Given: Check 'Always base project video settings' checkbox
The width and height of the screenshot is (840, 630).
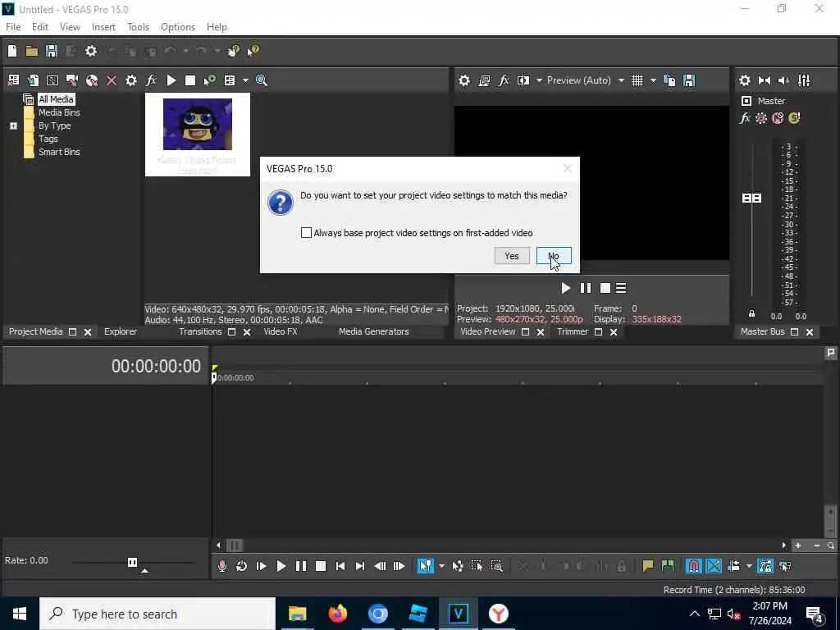Looking at the screenshot, I should 306,232.
